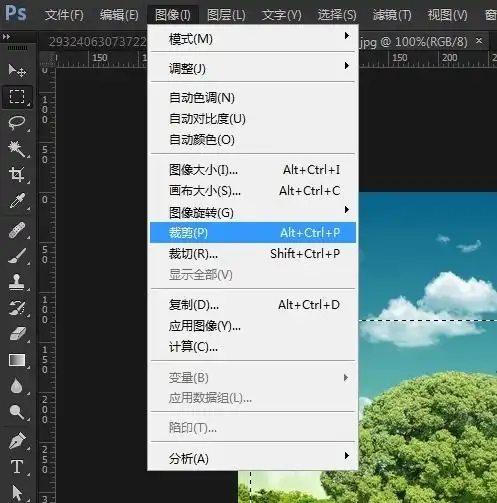Close the document tab with X

(479, 41)
